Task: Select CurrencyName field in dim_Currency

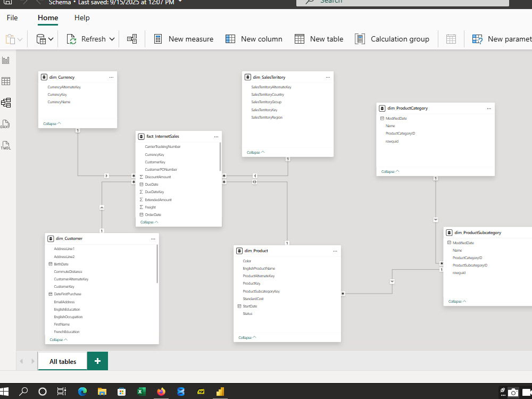Action: [59, 102]
